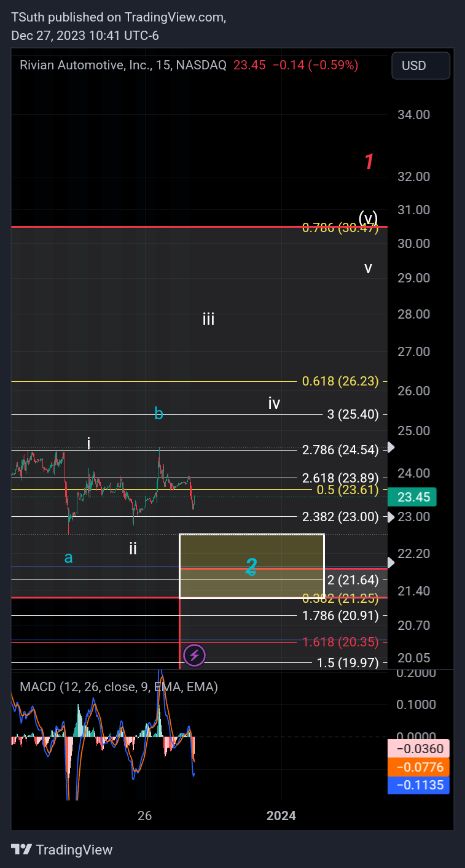
Task: Click the red wave 1 label
Action: point(369,162)
